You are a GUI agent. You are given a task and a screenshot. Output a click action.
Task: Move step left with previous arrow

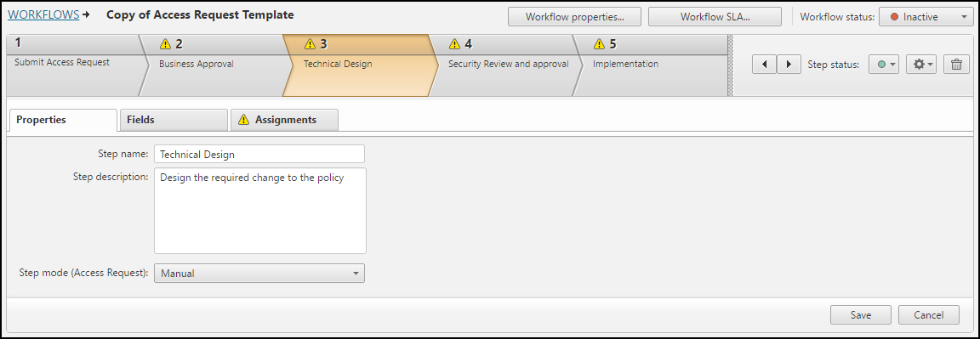click(765, 65)
